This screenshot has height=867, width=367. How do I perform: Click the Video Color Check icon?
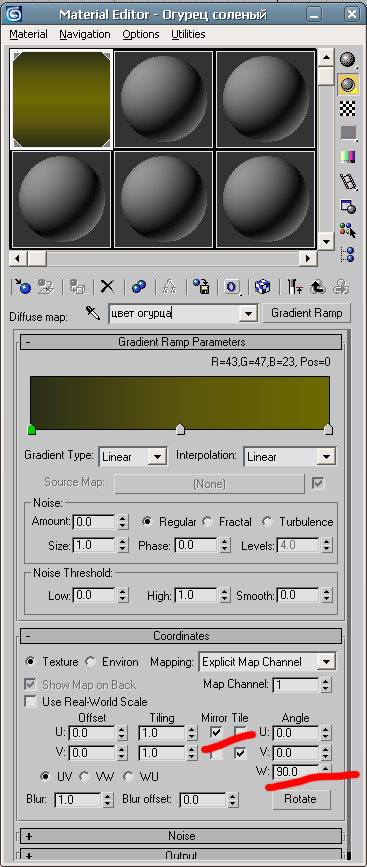tap(348, 158)
